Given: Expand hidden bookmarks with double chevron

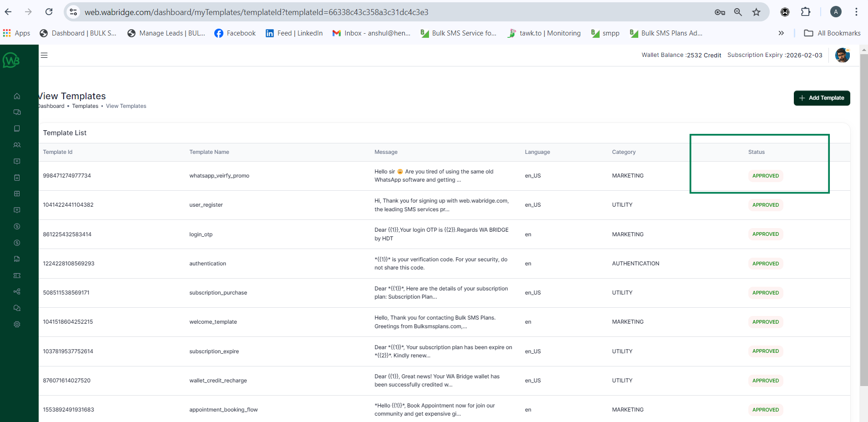Looking at the screenshot, I should 781,33.
